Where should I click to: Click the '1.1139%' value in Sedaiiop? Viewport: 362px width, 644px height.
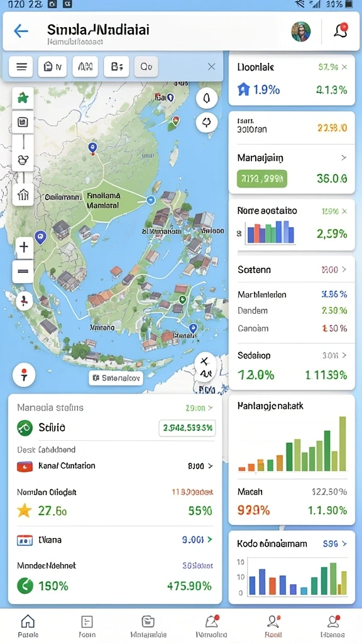[326, 375]
